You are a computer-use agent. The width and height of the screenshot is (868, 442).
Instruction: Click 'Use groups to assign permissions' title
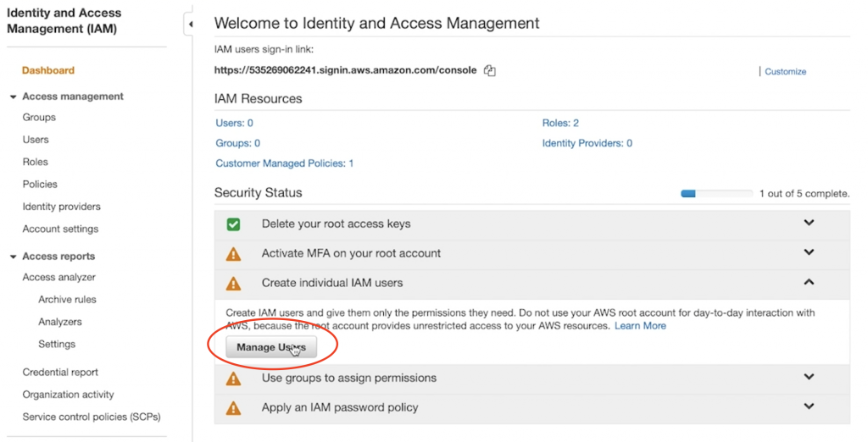coord(348,378)
